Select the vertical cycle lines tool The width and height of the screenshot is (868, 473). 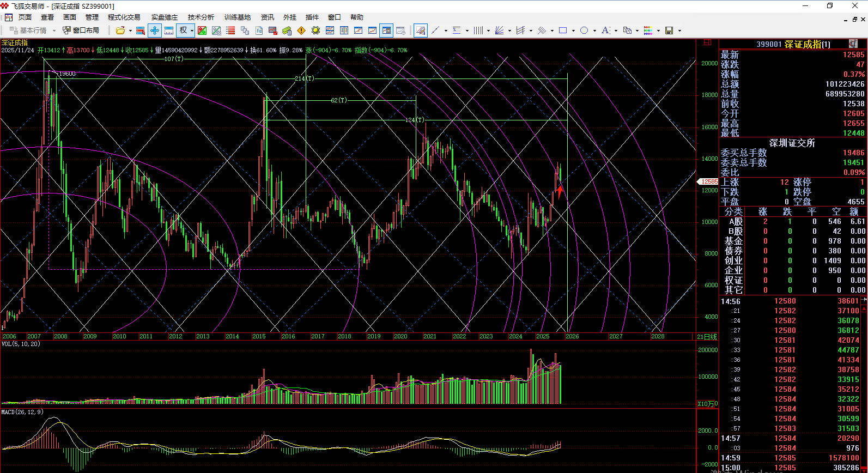click(x=478, y=31)
